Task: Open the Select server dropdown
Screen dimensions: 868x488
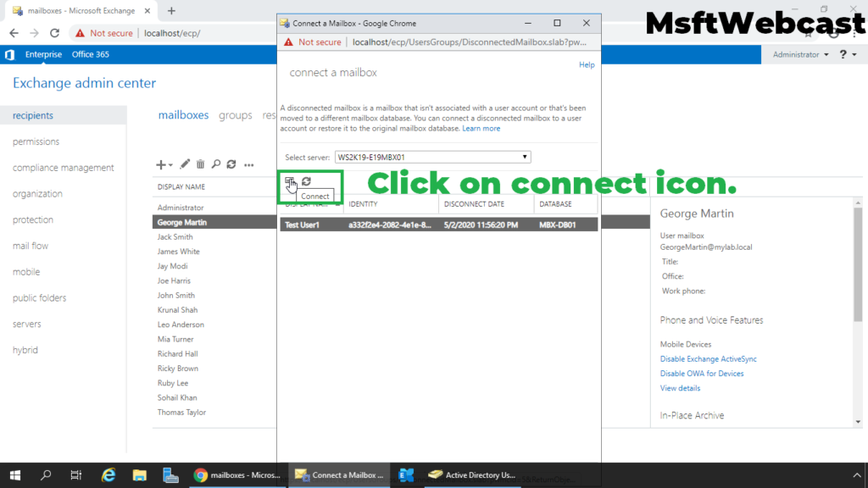Action: click(x=433, y=157)
